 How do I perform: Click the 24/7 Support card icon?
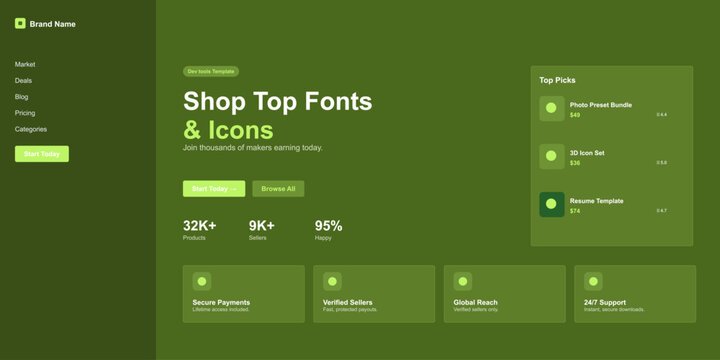(x=593, y=281)
